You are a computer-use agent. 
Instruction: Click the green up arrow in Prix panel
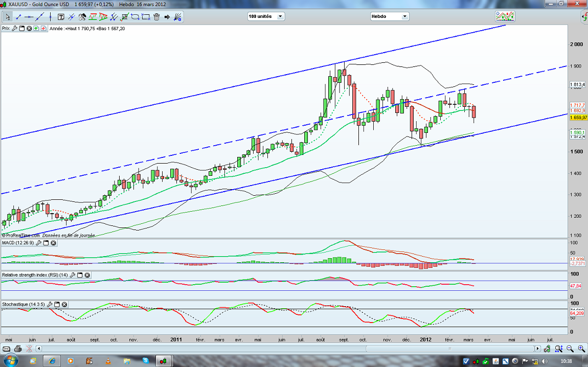36,29
